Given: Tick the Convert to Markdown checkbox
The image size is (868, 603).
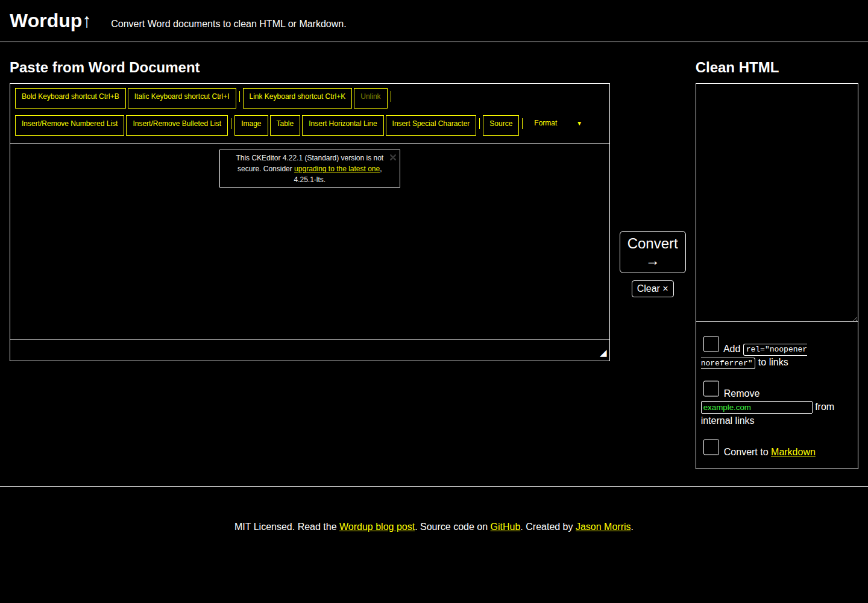Looking at the screenshot, I should click(711, 447).
